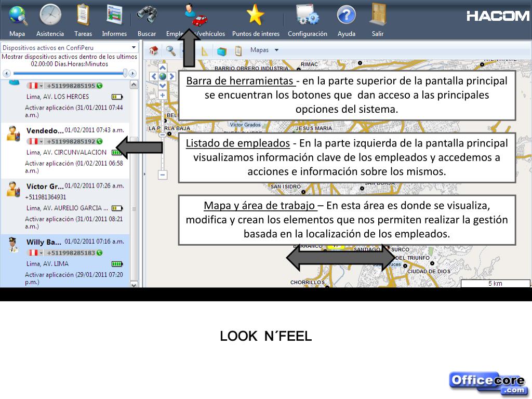Viewport: 532px width, 399px height.
Task: Click the globe icon in map navigation
Action: [163, 76]
